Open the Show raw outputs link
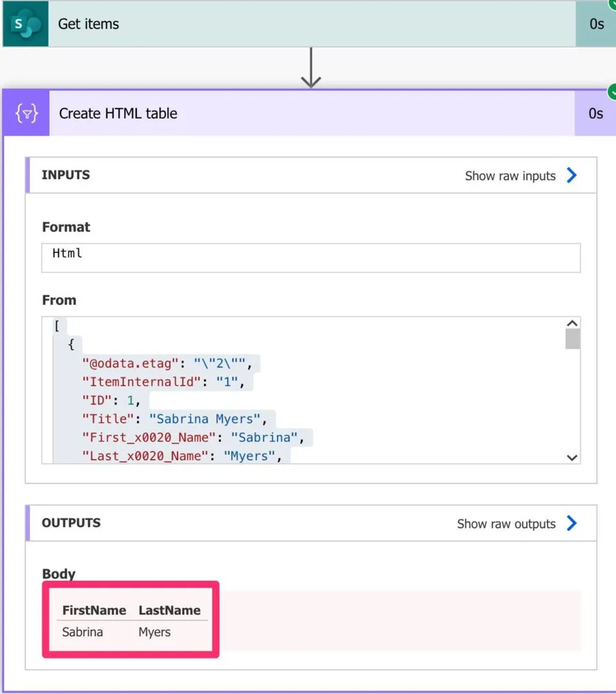The height and width of the screenshot is (694, 616). [506, 524]
